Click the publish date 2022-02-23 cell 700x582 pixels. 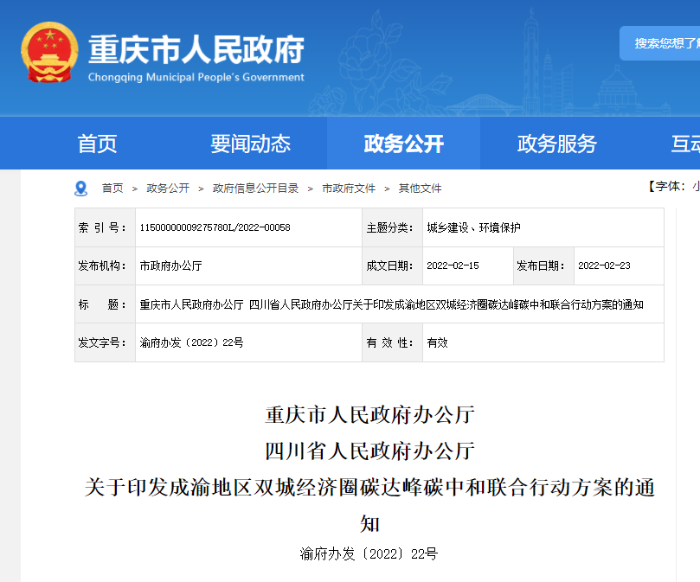606,266
